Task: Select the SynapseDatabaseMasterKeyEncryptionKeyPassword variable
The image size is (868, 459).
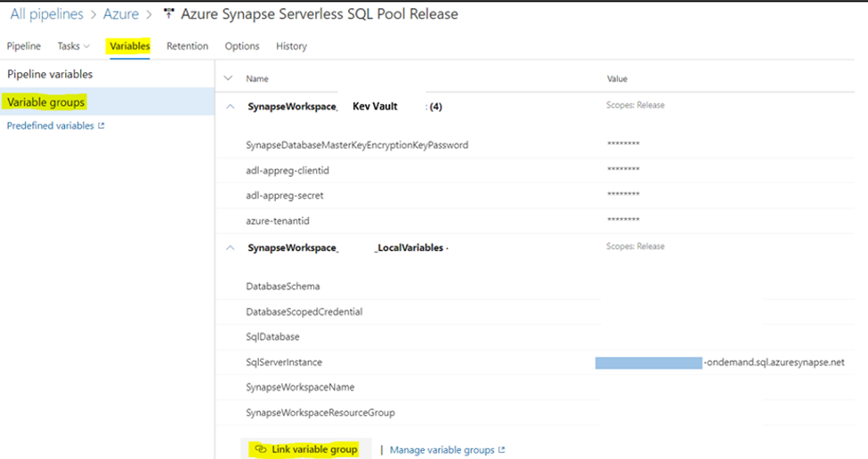Action: click(x=357, y=145)
